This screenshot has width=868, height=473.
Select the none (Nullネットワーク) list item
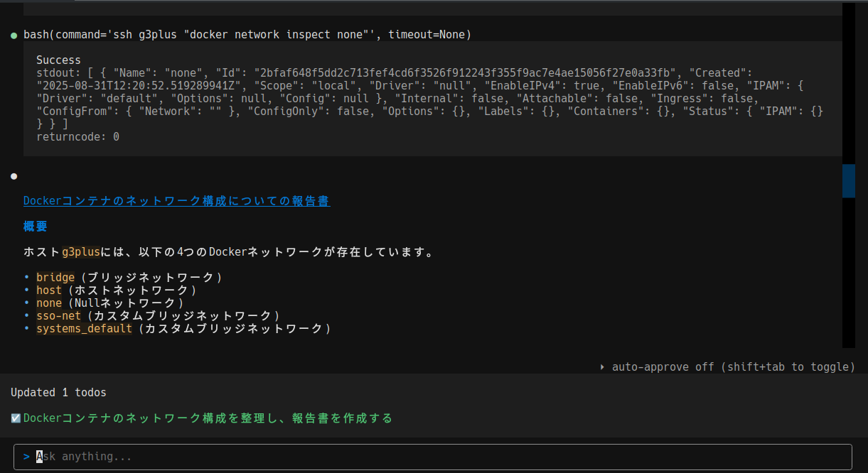coord(111,303)
